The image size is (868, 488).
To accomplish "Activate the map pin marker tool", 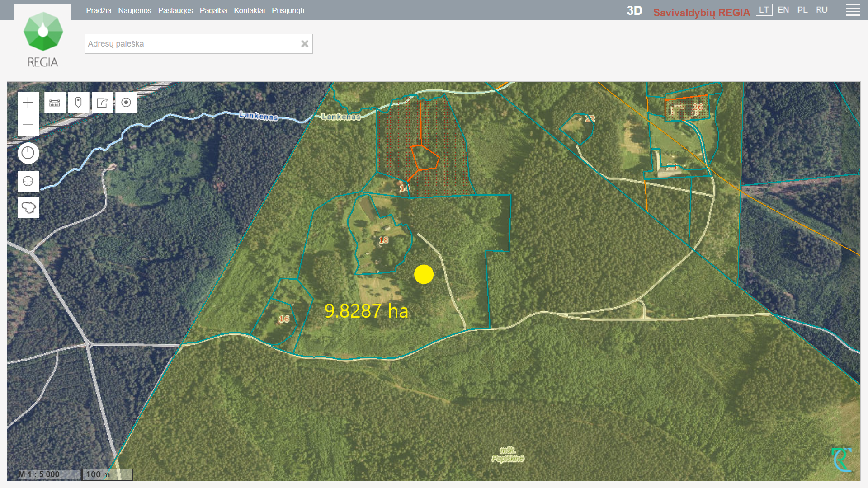I will point(78,103).
